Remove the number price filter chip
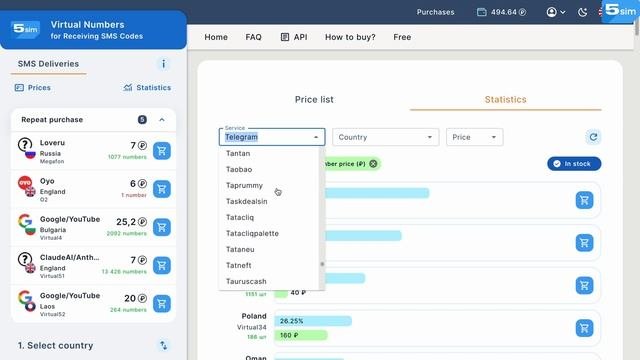This screenshot has width=640, height=360. [373, 164]
